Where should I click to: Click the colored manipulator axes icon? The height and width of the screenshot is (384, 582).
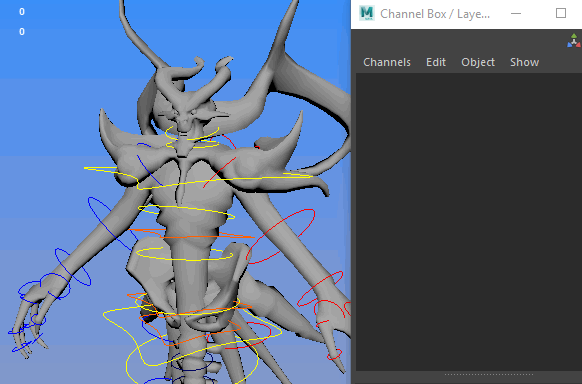[574, 41]
